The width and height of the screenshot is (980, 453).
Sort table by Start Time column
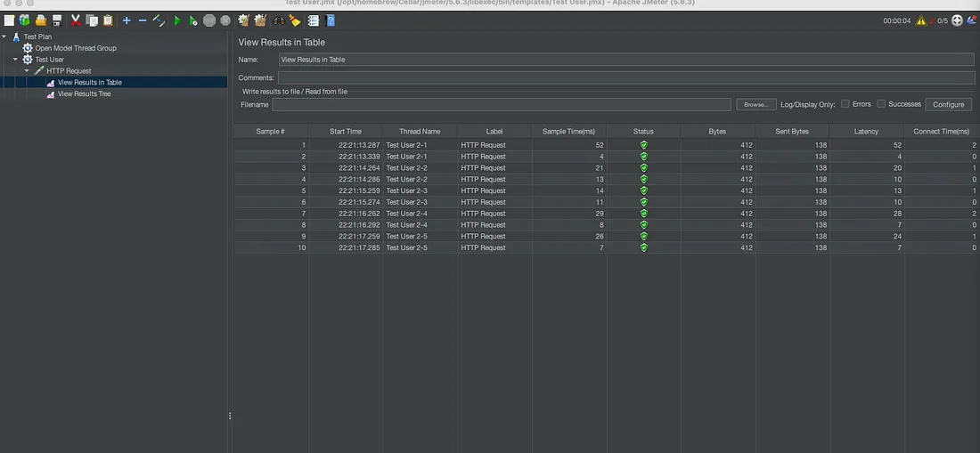pos(346,132)
